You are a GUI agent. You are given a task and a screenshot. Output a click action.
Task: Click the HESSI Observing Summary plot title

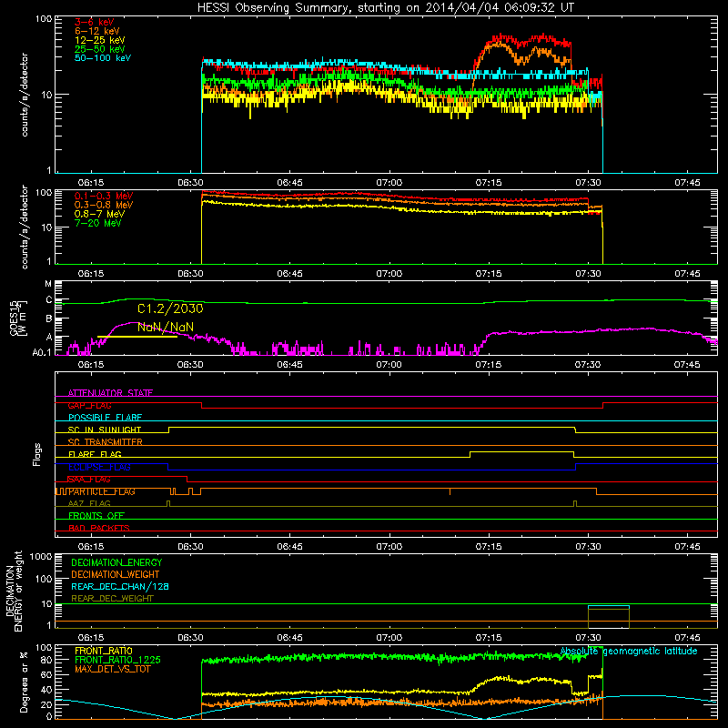tap(386, 8)
